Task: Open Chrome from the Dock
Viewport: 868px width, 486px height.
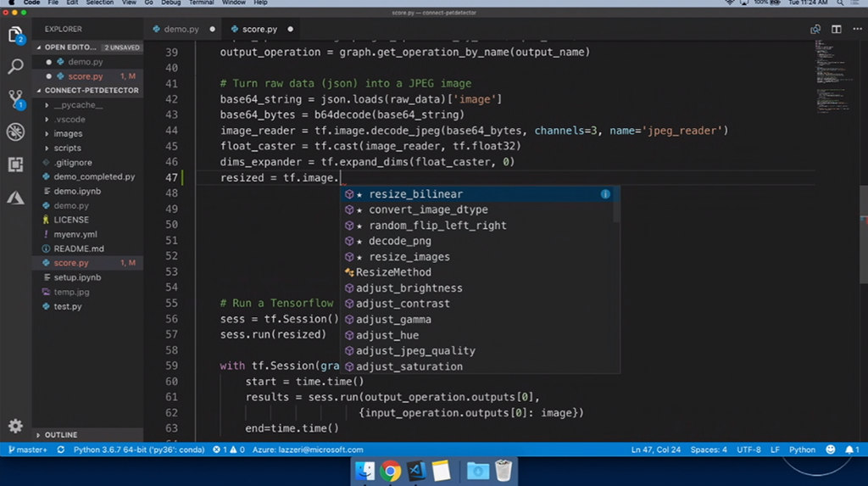Action: (391, 470)
